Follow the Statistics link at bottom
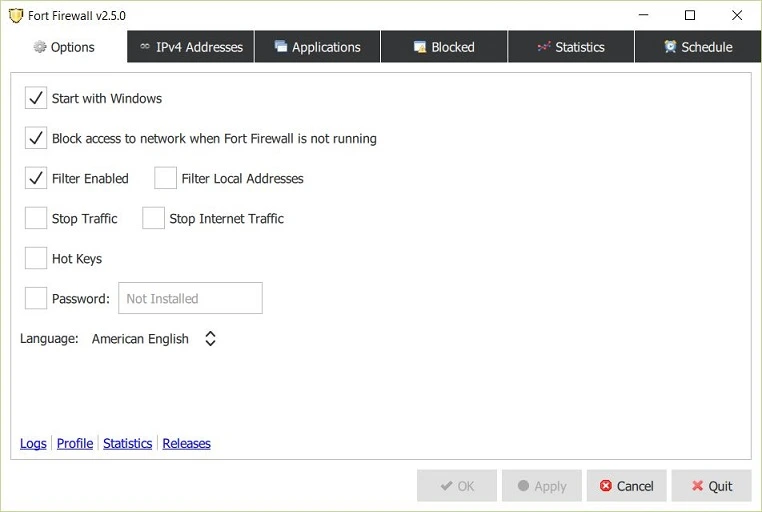This screenshot has width=762, height=512. (127, 444)
